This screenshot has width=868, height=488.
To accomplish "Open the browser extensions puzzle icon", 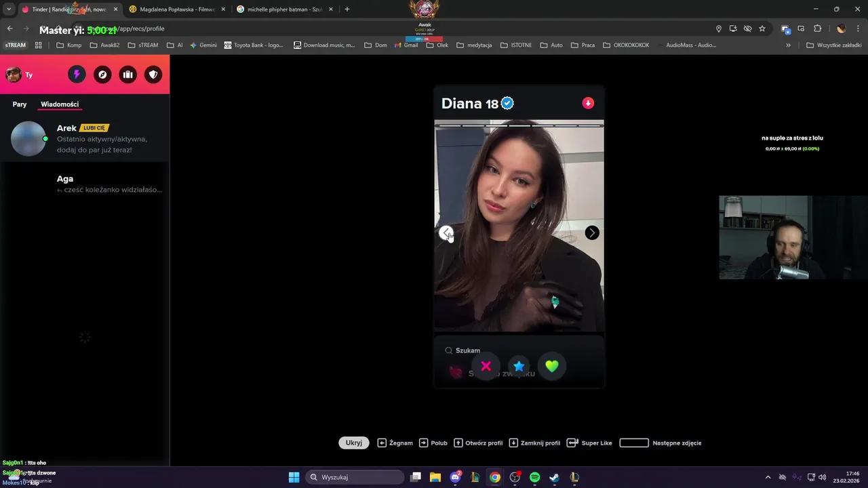I will click(x=817, y=28).
